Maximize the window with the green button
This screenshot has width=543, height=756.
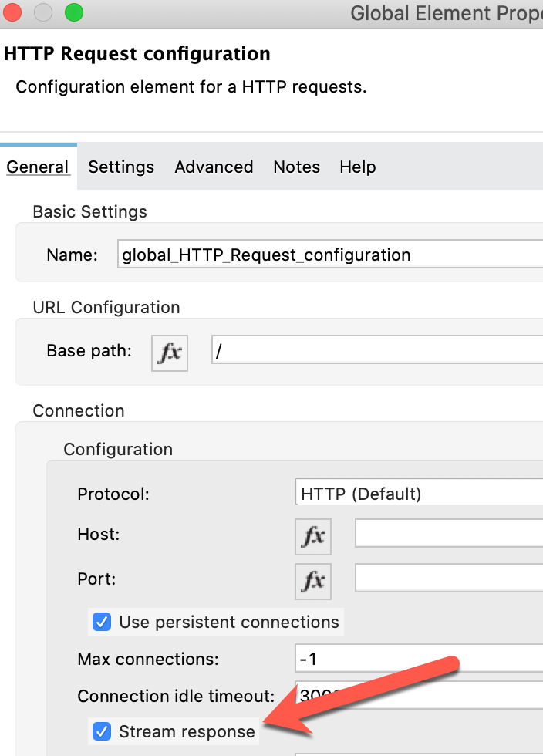point(73,12)
